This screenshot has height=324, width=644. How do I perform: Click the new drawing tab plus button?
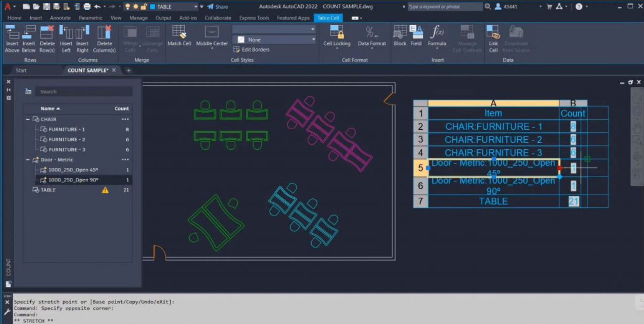[x=128, y=70]
